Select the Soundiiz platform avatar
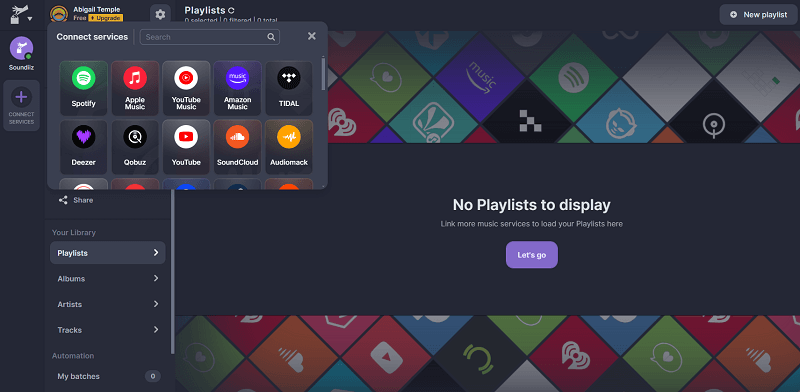The width and height of the screenshot is (800, 392). (21, 48)
